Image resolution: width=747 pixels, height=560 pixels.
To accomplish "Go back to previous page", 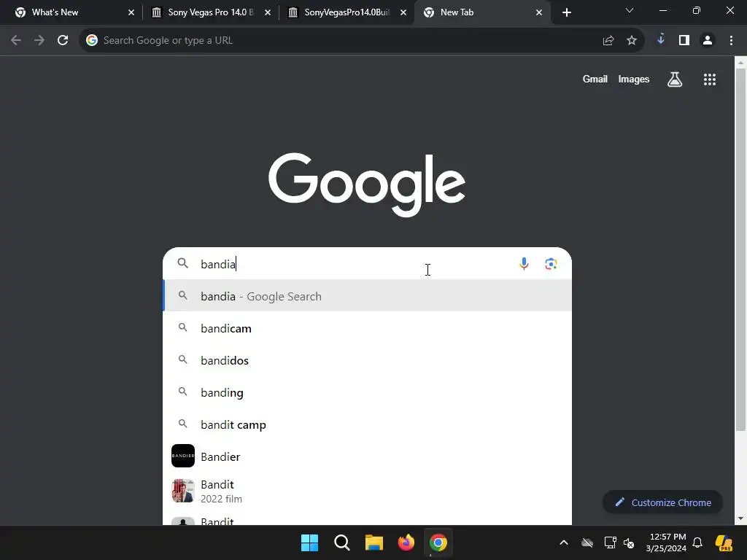I will 16,41.
